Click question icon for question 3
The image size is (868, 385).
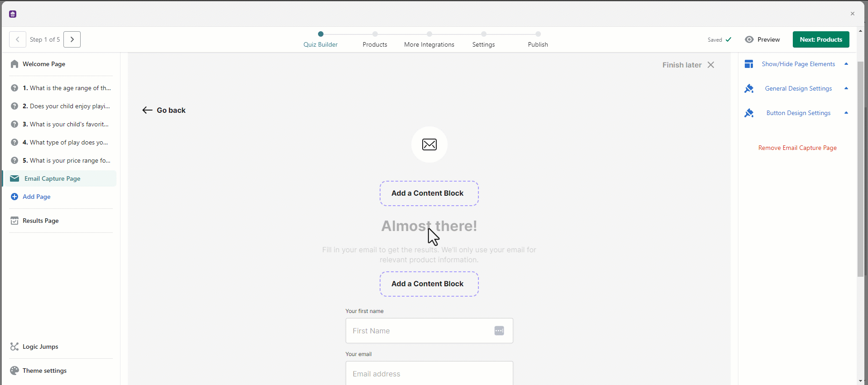[x=14, y=124]
